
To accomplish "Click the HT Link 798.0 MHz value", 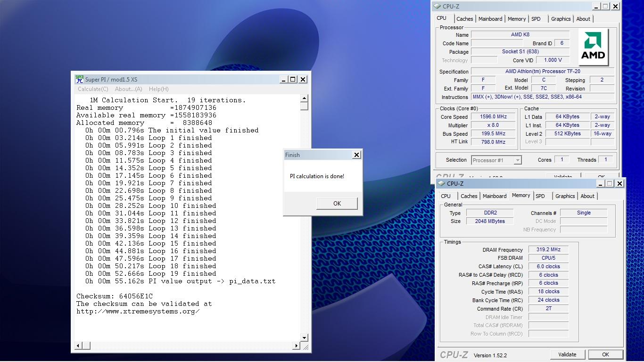I will click(493, 142).
